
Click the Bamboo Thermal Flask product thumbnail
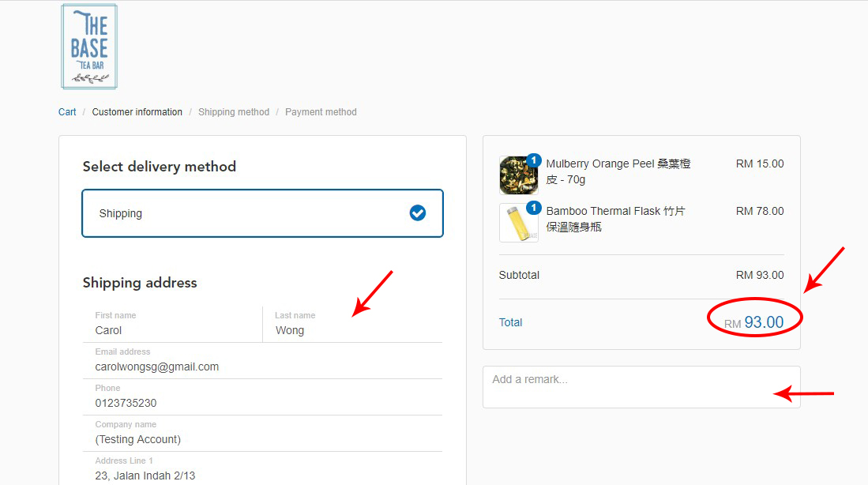pyautogui.click(x=517, y=224)
